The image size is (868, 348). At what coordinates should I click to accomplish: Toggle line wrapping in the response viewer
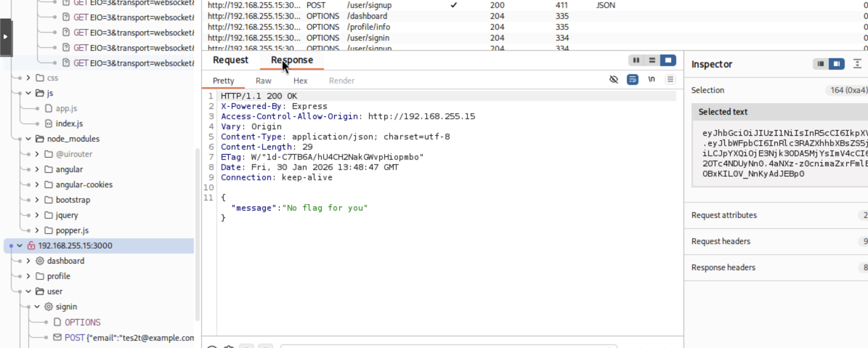[632, 80]
